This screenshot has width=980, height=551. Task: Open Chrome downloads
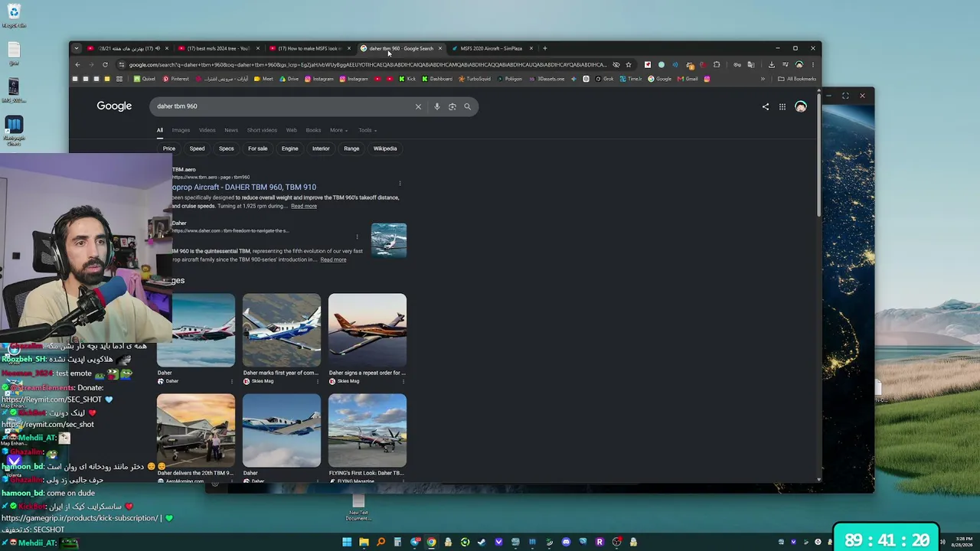coord(771,64)
